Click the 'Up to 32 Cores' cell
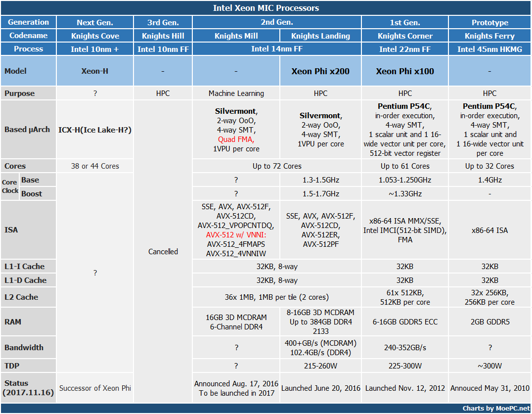 click(x=489, y=166)
